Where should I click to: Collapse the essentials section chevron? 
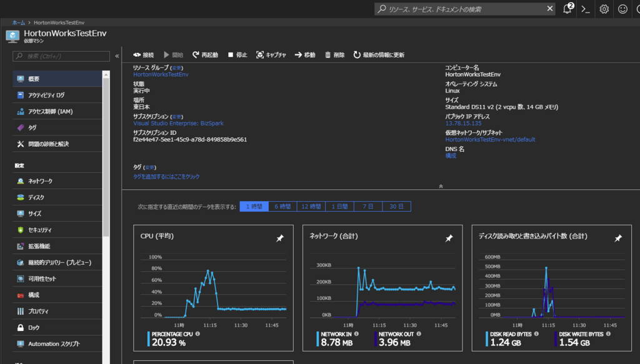click(441, 186)
